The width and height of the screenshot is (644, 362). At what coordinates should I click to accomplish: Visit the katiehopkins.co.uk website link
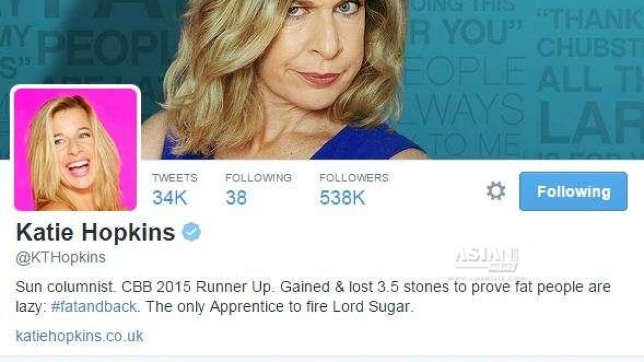click(79, 336)
